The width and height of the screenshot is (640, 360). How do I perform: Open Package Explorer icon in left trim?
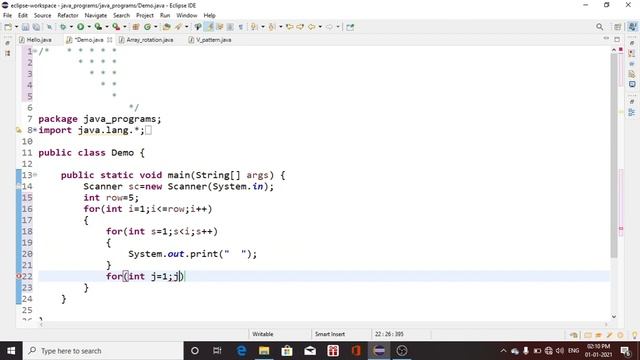(7, 53)
